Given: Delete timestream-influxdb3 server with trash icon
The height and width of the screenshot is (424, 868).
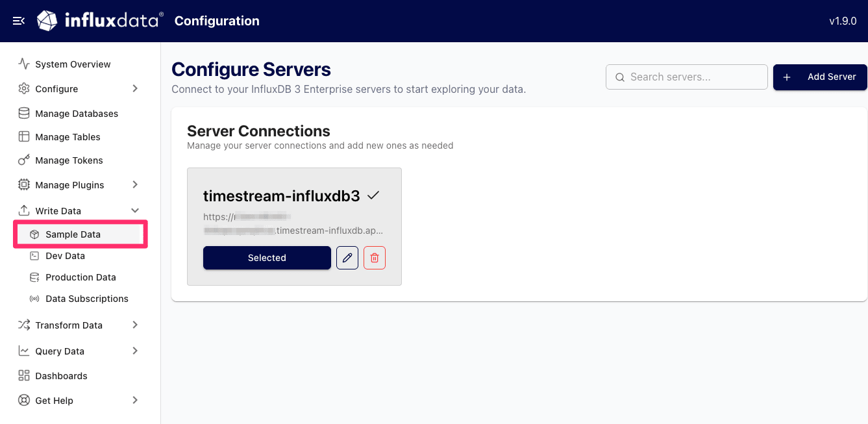Looking at the screenshot, I should (375, 258).
